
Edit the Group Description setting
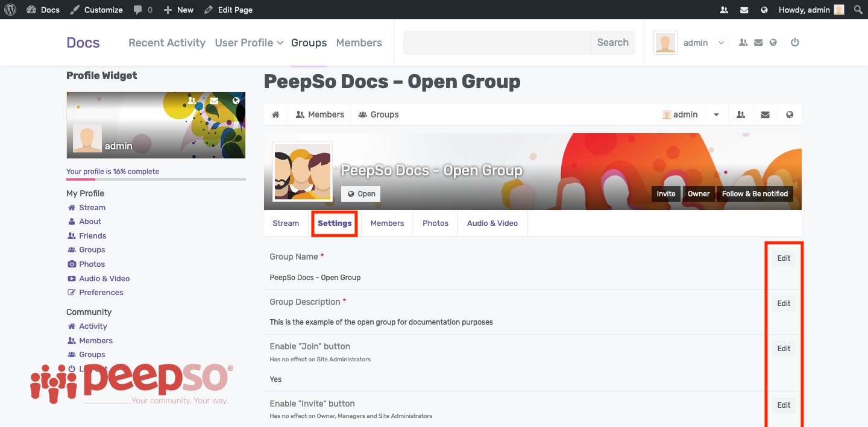[x=784, y=304]
